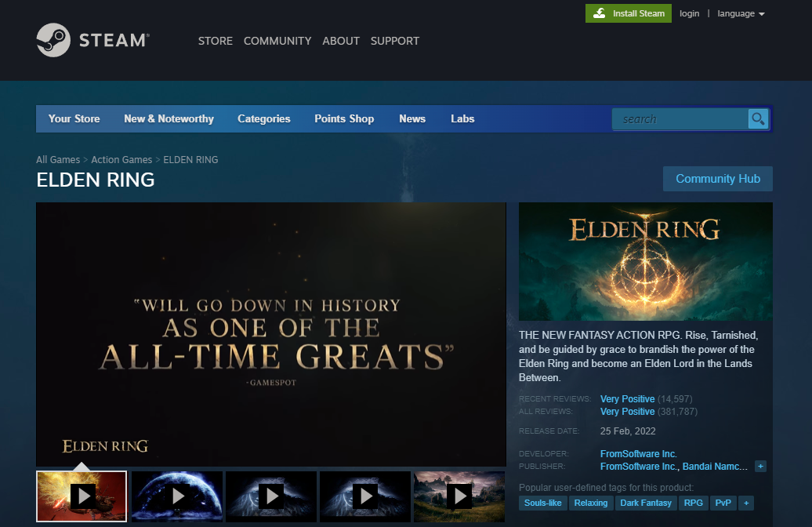Select the Dark Fantasy tag
Image resolution: width=812 pixels, height=527 pixels.
(646, 503)
